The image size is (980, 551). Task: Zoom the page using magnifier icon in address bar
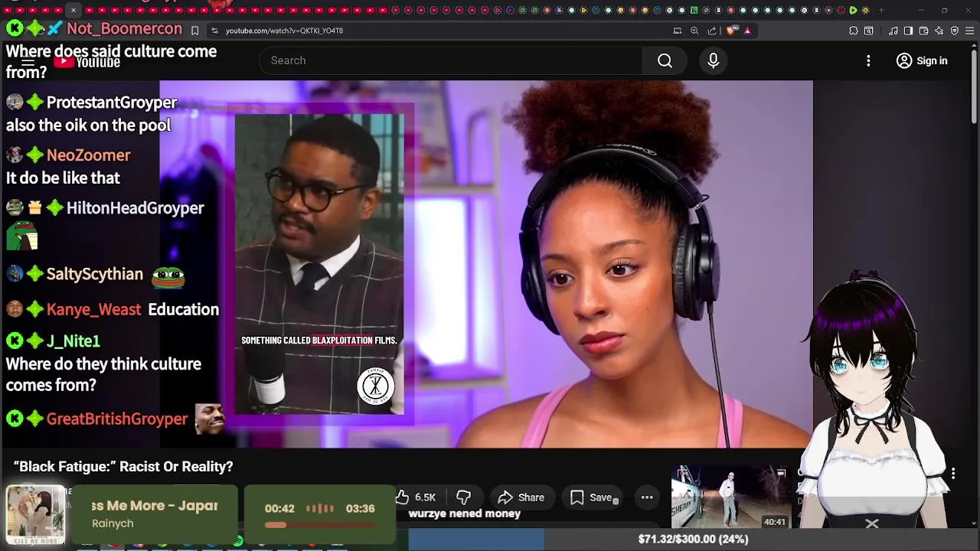point(694,31)
